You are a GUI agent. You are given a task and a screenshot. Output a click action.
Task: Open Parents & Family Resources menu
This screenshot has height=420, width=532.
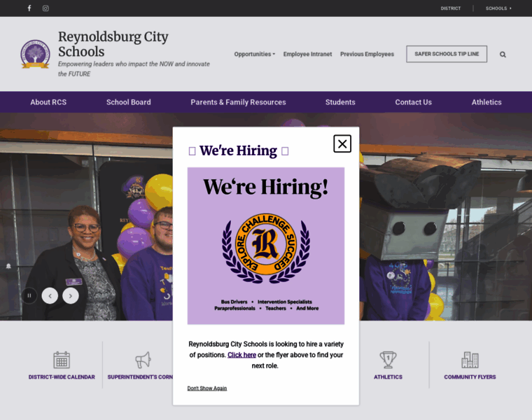click(238, 102)
